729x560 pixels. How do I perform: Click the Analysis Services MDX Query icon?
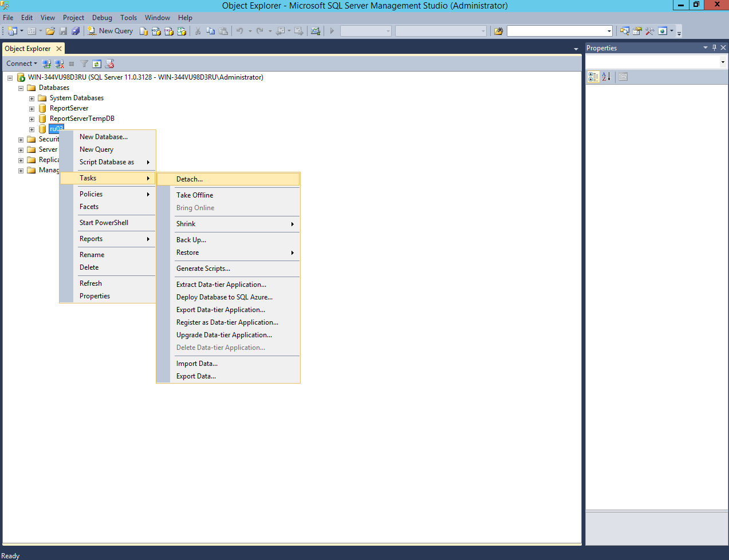(x=156, y=31)
